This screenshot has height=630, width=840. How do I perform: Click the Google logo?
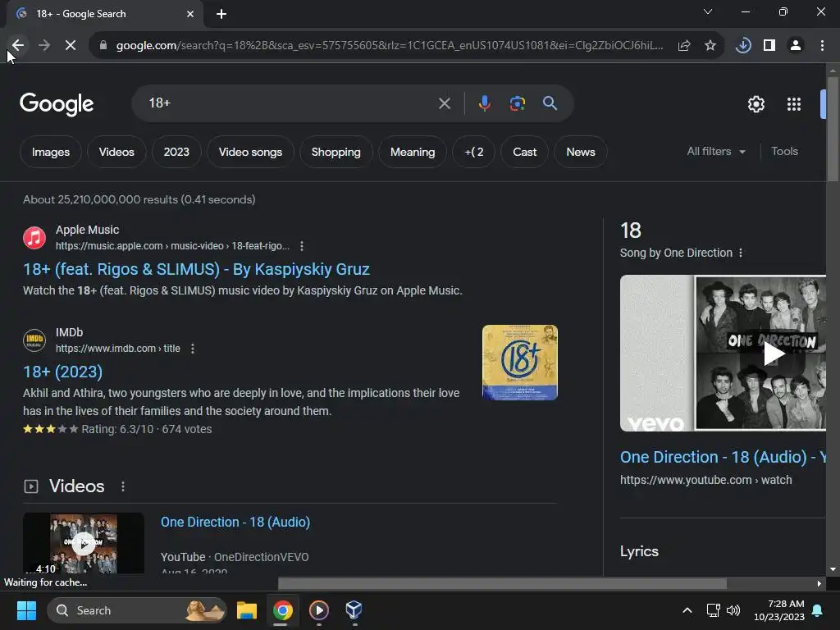point(57,104)
